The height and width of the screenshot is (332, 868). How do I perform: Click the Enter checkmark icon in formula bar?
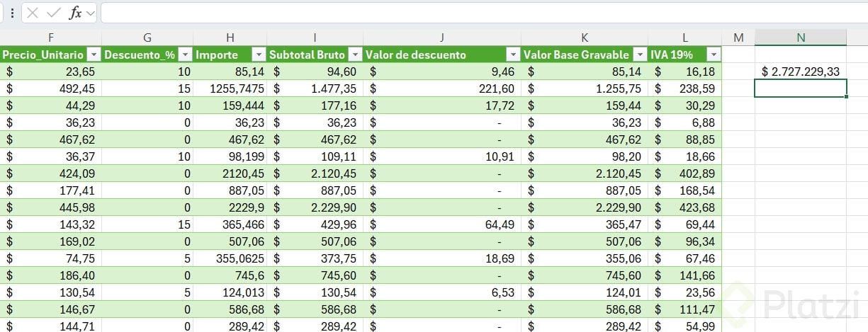[53, 13]
